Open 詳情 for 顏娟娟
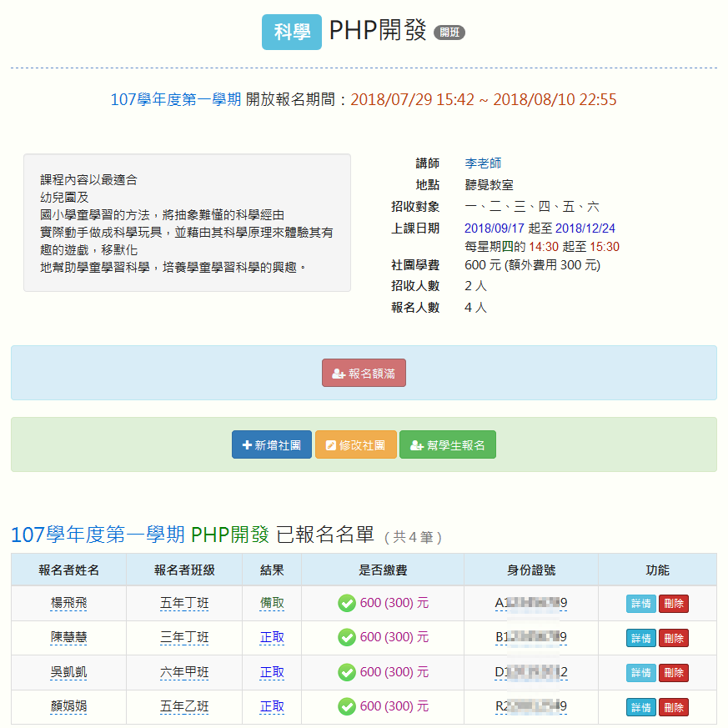The image size is (728, 728). coord(640,707)
